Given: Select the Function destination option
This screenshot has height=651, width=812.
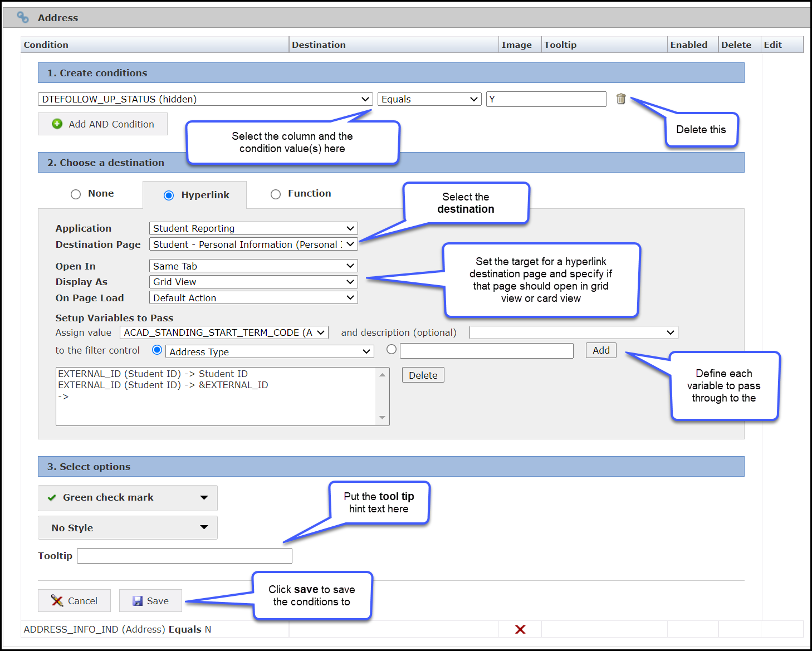Looking at the screenshot, I should coord(276,194).
